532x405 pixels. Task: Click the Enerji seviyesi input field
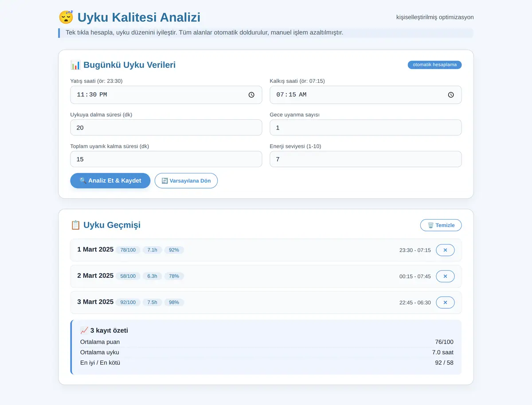pyautogui.click(x=366, y=159)
